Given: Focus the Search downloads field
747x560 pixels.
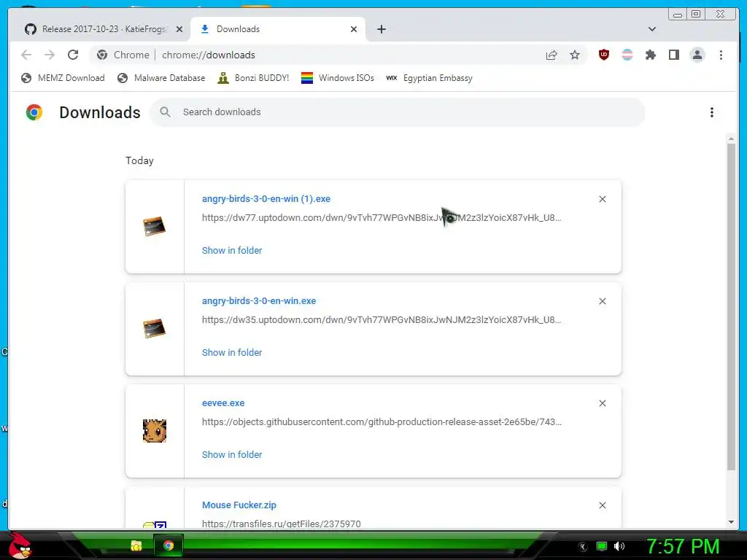Looking at the screenshot, I should tap(398, 112).
